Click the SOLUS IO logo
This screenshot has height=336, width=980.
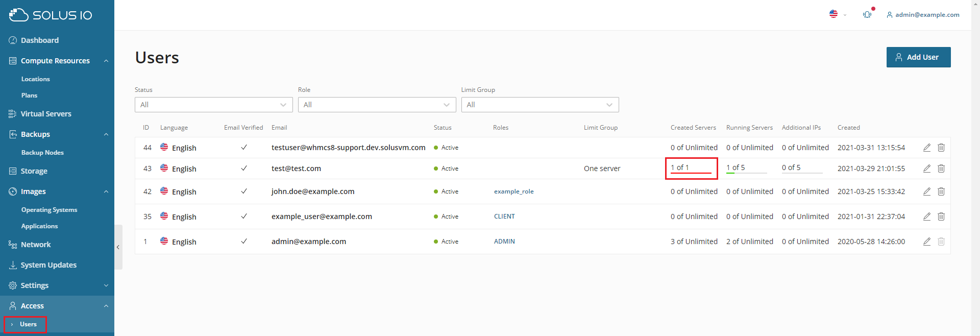pyautogui.click(x=51, y=15)
